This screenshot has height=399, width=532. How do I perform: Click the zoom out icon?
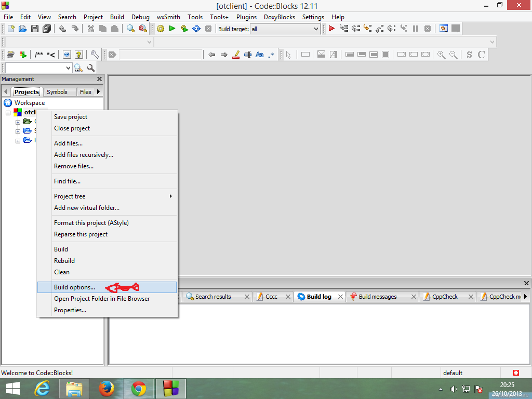pos(453,55)
